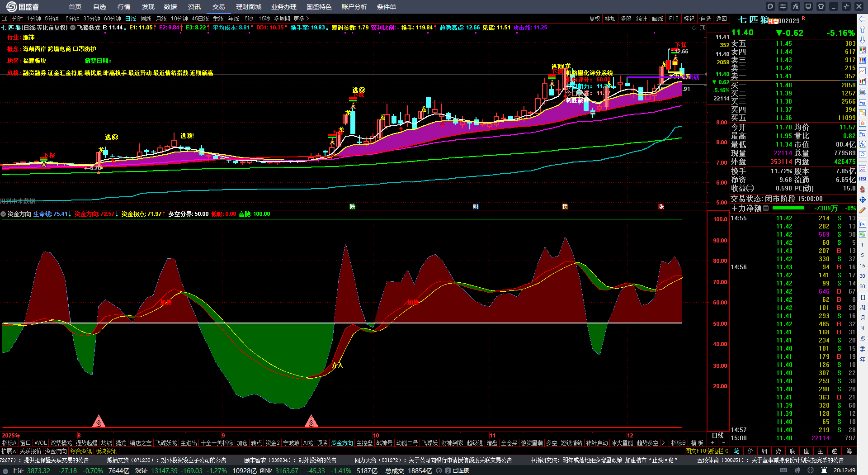The height and width of the screenshot is (475, 868).
Task: Toggle the 复权 price adjustment option
Action: [594, 19]
